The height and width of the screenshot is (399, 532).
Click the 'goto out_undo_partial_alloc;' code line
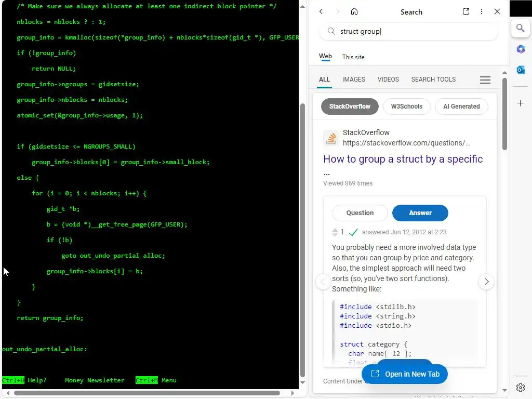pyautogui.click(x=113, y=256)
